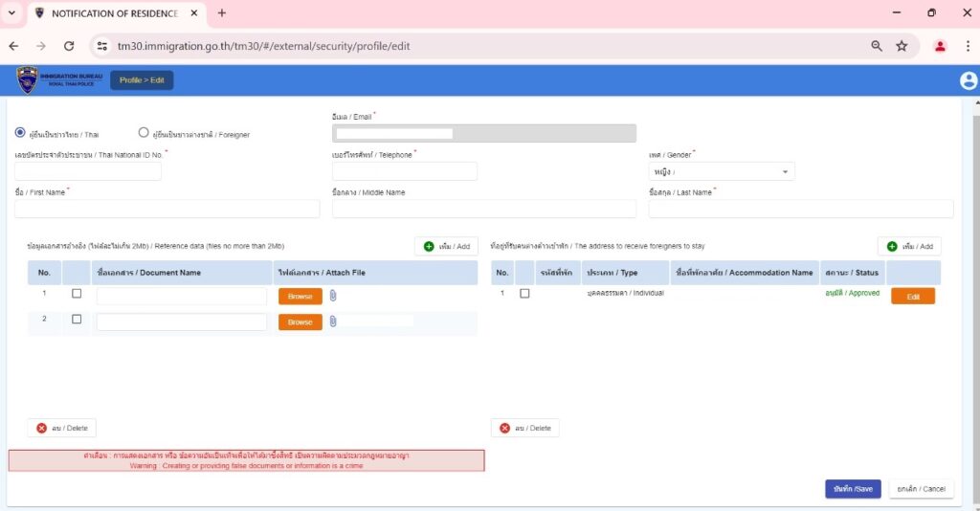Close the Notification of Residence tab
Screen dimensions: 980x511
point(194,13)
